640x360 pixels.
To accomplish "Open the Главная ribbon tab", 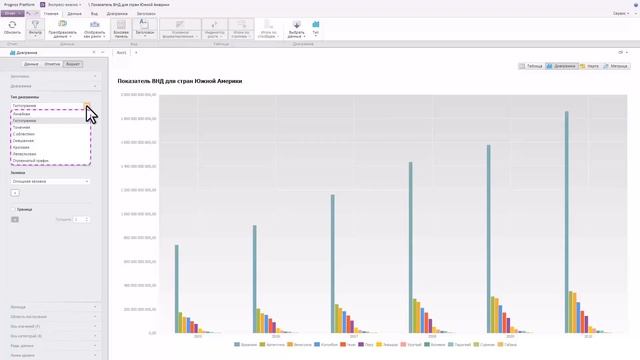I will [51, 13].
